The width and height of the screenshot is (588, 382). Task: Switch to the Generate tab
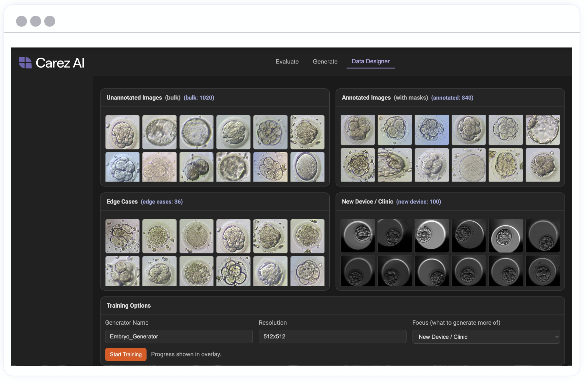[x=325, y=62]
